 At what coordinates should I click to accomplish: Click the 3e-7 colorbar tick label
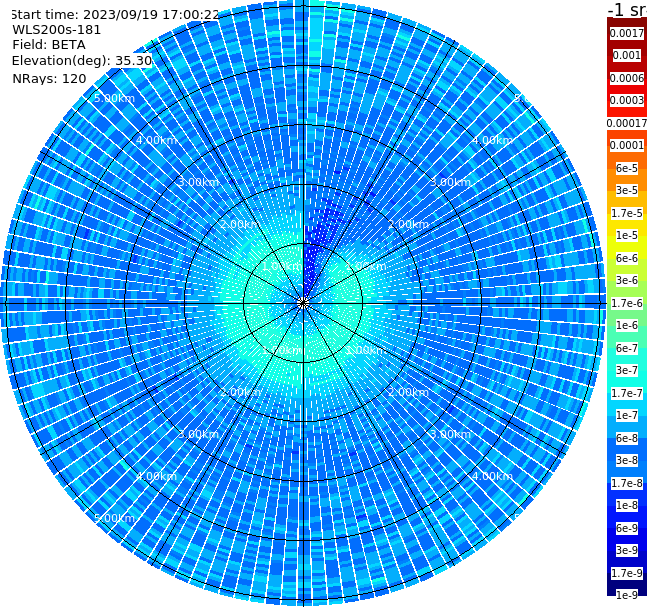click(627, 370)
